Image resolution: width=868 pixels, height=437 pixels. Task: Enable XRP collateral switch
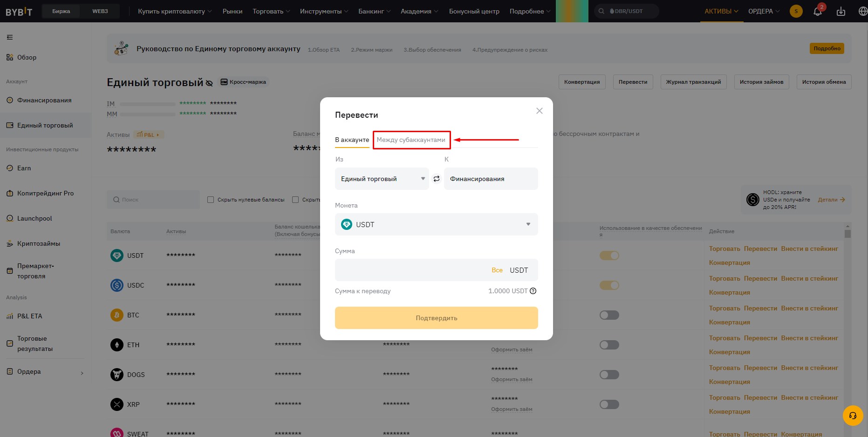609,404
